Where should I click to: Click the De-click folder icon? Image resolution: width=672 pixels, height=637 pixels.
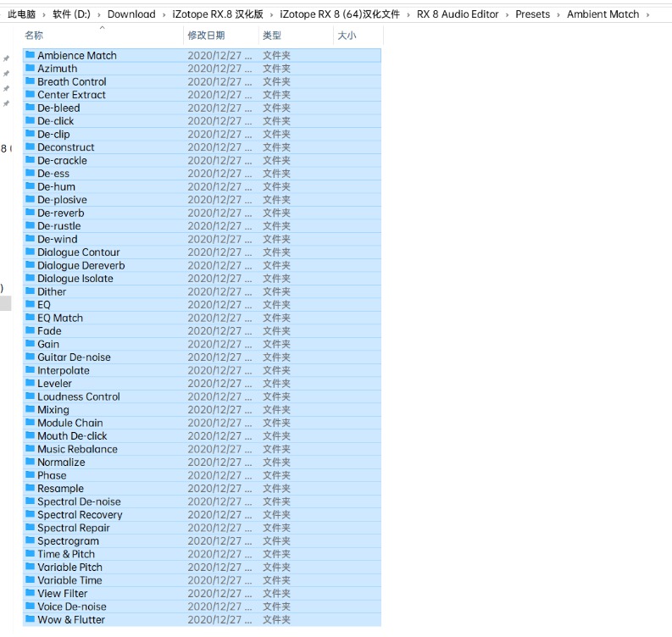pyautogui.click(x=30, y=120)
